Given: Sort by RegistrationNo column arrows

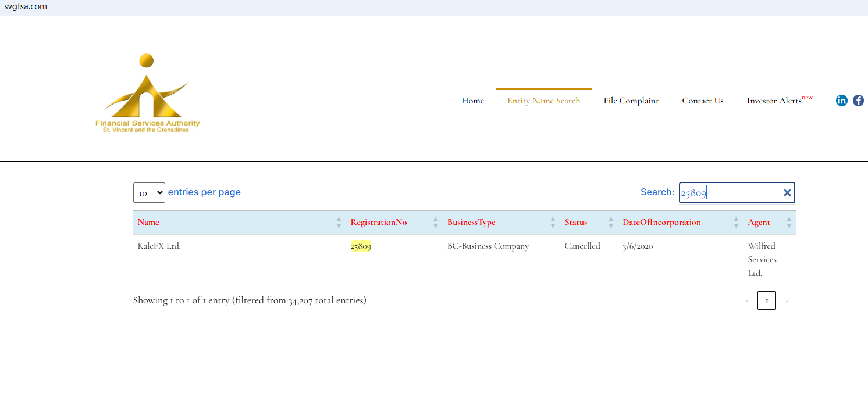Looking at the screenshot, I should [435, 223].
